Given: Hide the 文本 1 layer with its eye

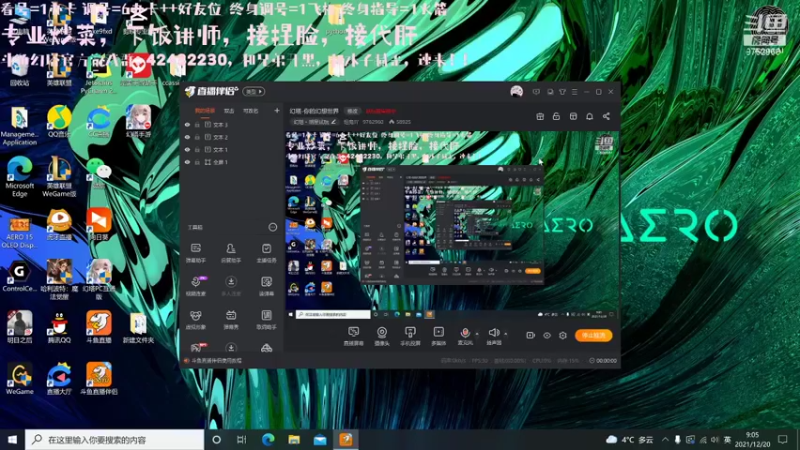Looking at the screenshot, I should pyautogui.click(x=187, y=149).
